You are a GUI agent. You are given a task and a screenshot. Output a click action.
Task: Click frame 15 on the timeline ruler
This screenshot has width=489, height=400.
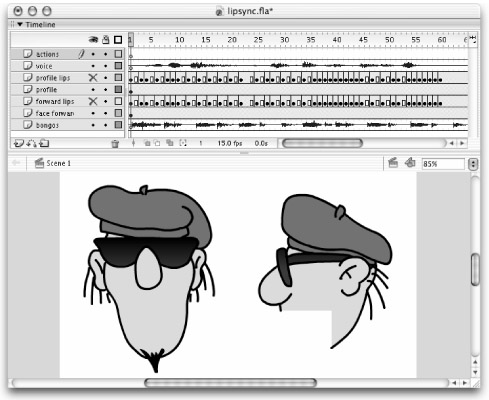point(206,40)
